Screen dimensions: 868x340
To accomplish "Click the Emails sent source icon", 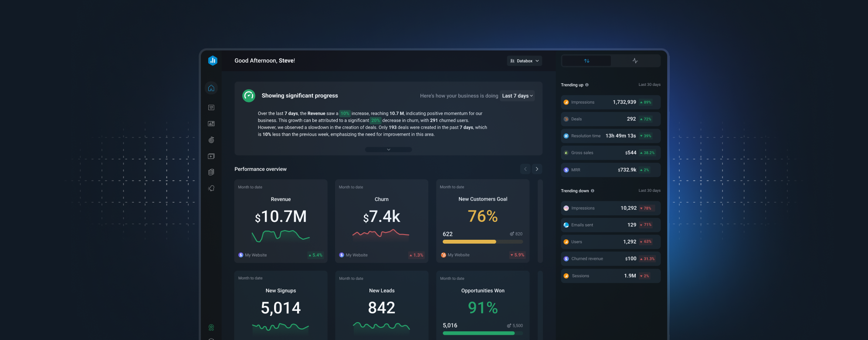I will tap(566, 225).
